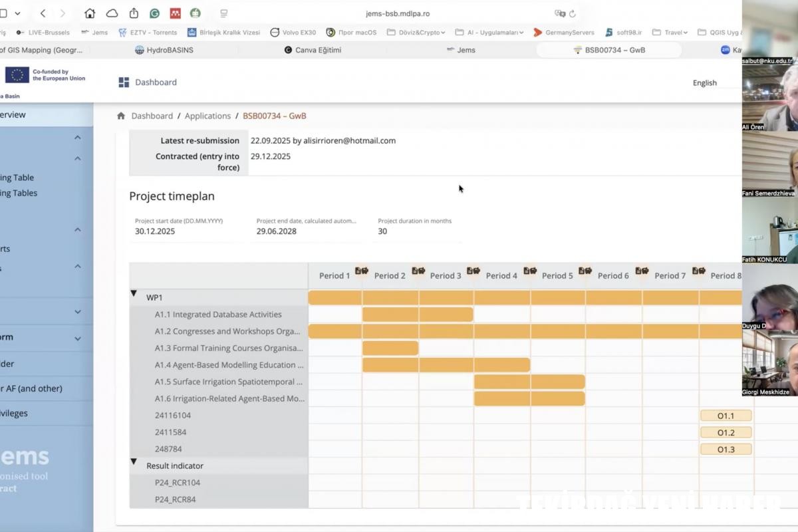Switch to the Canva Eğitimi tab
Image resolution: width=798 pixels, height=532 pixels.
[313, 50]
